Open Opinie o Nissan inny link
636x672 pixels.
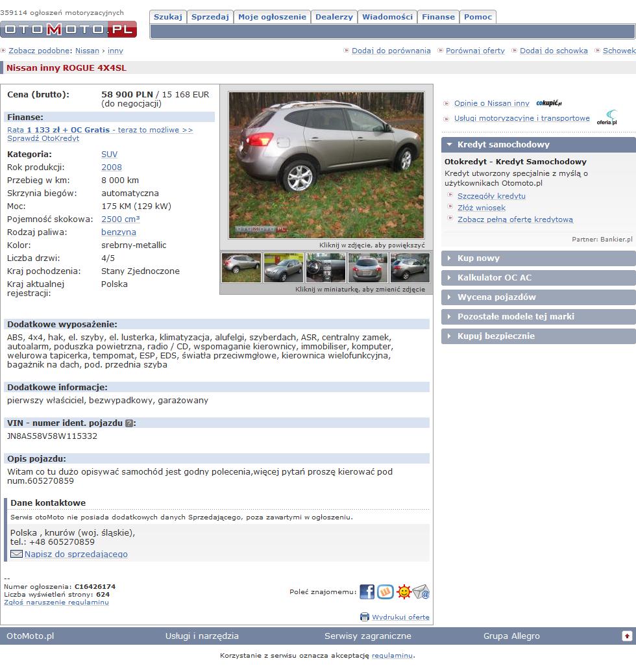pyautogui.click(x=492, y=103)
